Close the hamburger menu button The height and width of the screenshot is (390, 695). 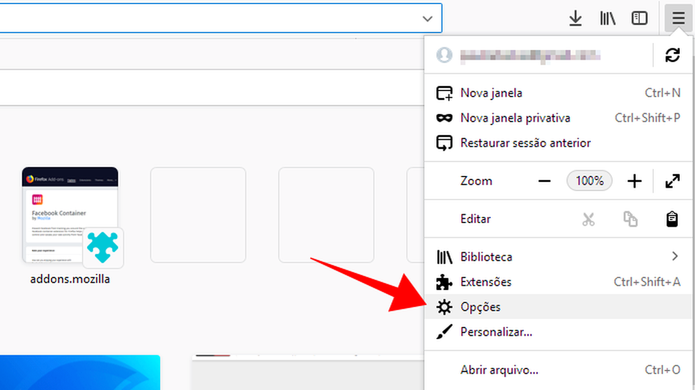678,18
